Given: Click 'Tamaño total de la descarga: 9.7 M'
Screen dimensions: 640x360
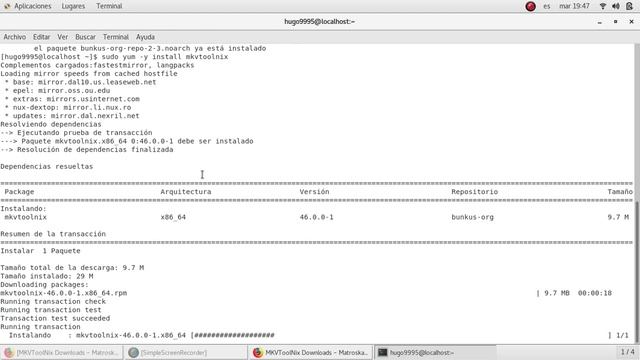Looking at the screenshot, I should pos(72,268).
